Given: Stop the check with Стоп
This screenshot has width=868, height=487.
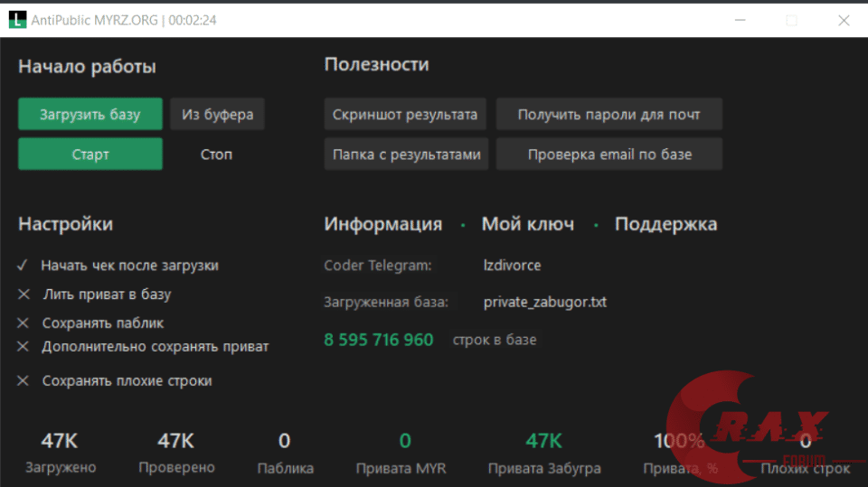Looking at the screenshot, I should pyautogui.click(x=216, y=154).
